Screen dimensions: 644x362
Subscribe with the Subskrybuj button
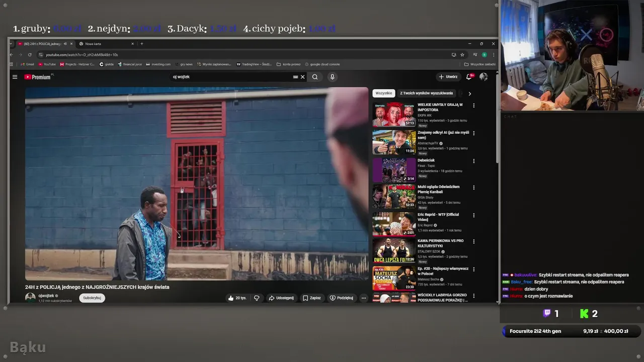92,298
